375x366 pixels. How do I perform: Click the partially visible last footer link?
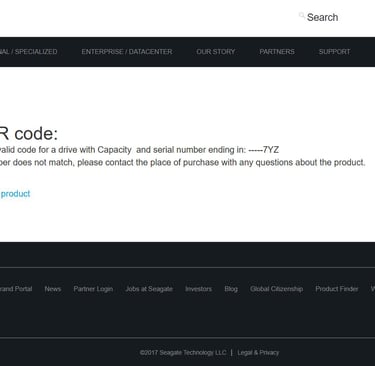pyautogui.click(x=373, y=289)
